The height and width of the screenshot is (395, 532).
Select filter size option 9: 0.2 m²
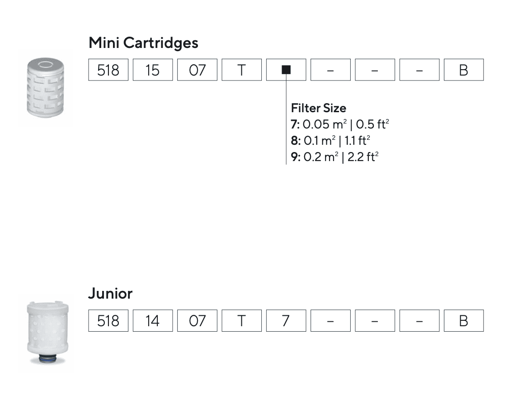coord(334,157)
